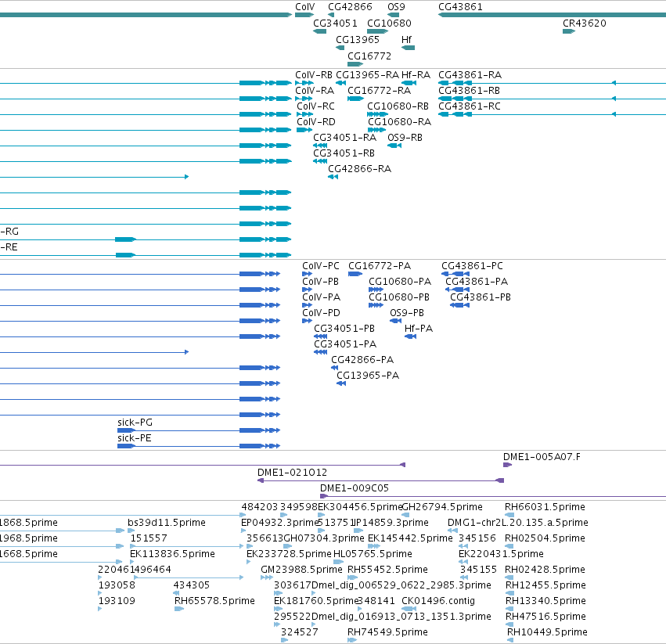Select the CG34051-PB protein feature
Viewport: 666px width, 644px height.
click(321, 336)
